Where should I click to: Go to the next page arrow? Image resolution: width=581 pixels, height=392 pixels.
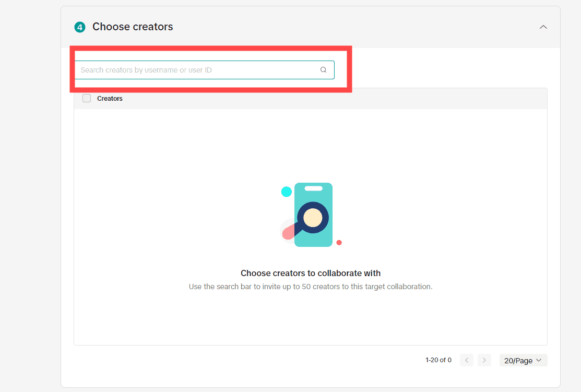[484, 360]
